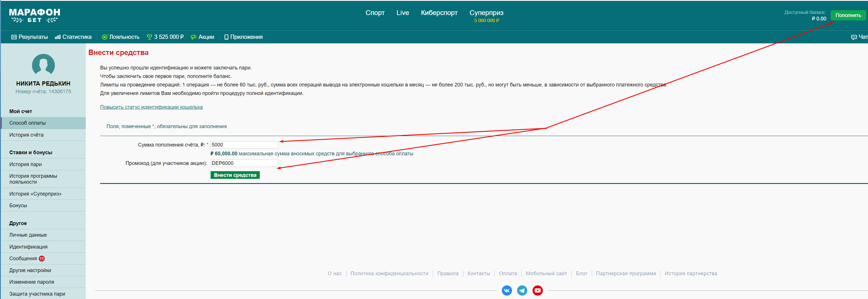Open Лояльность program link

(x=121, y=37)
